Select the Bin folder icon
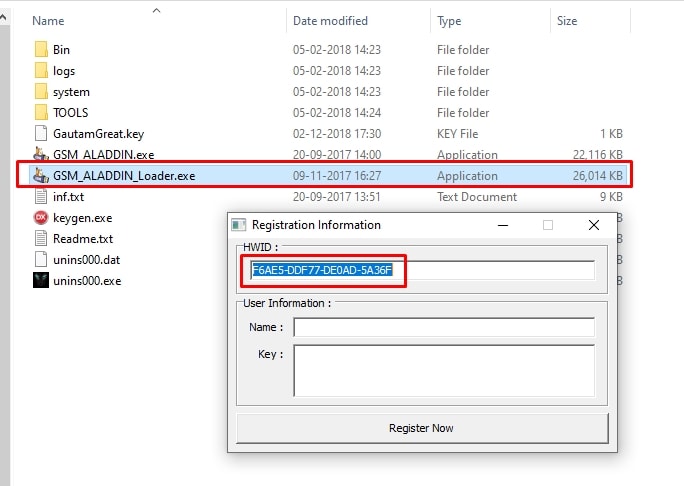This screenshot has width=684, height=486. (x=41, y=49)
